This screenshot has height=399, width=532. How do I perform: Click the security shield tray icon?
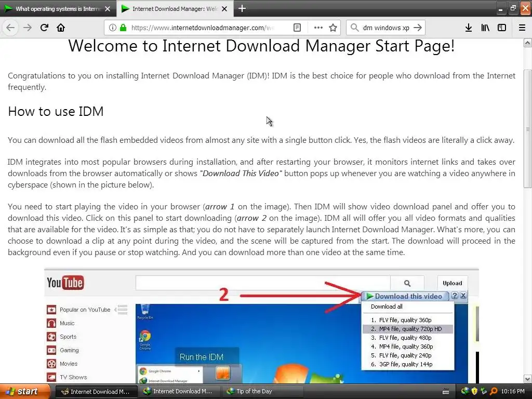pos(474,391)
